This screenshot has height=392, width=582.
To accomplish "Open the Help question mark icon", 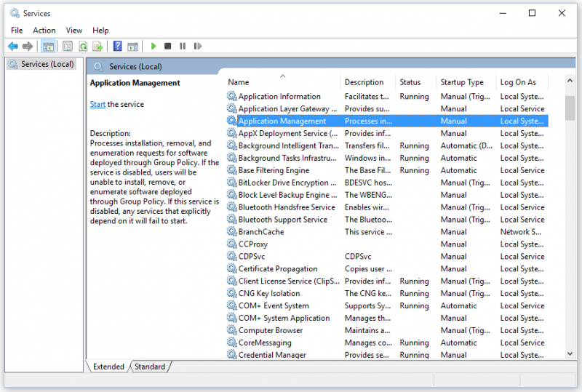I will point(118,47).
